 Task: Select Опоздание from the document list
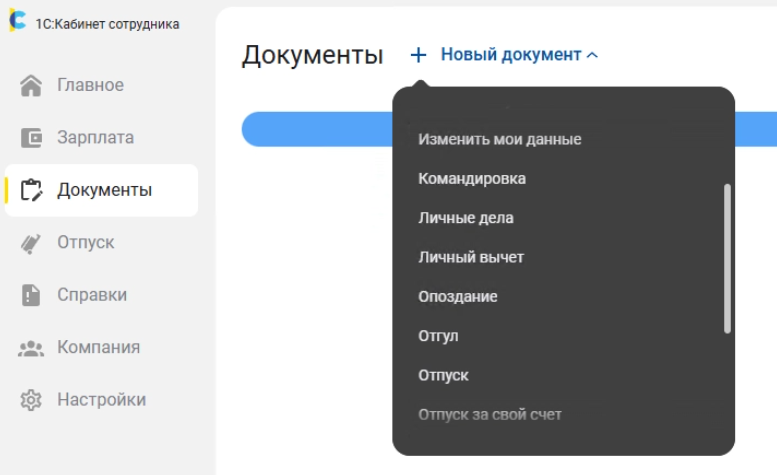pos(457,297)
